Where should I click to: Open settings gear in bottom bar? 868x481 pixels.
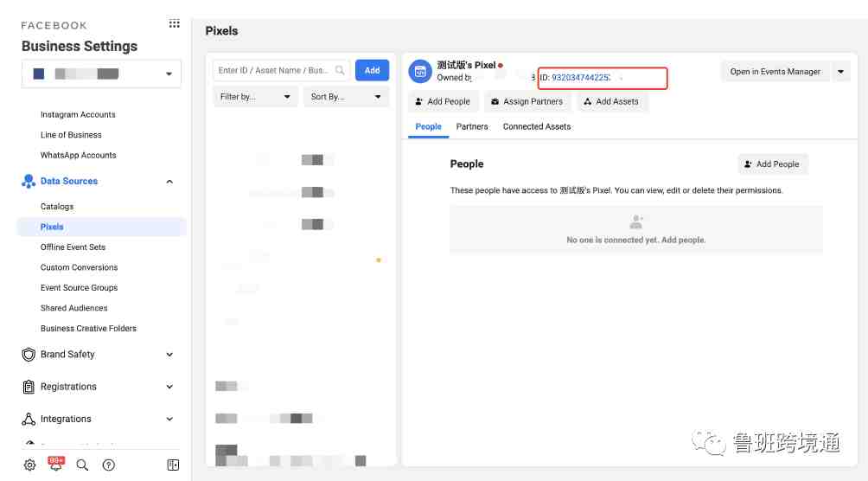pyautogui.click(x=30, y=465)
